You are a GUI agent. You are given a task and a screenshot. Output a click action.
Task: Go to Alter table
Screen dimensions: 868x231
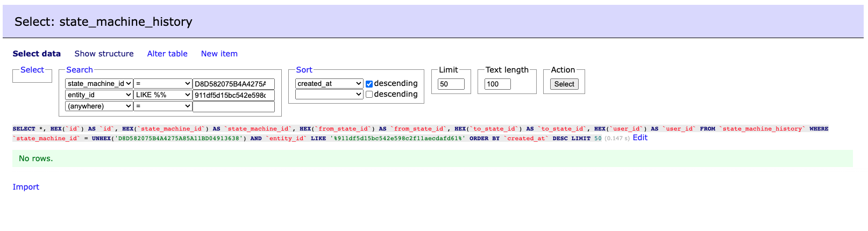tap(167, 54)
